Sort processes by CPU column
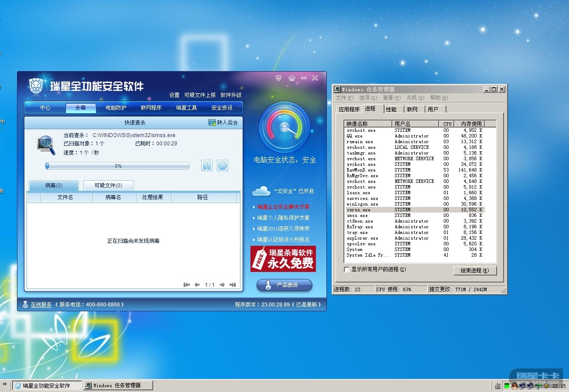This screenshot has height=392, width=569. 446,124
